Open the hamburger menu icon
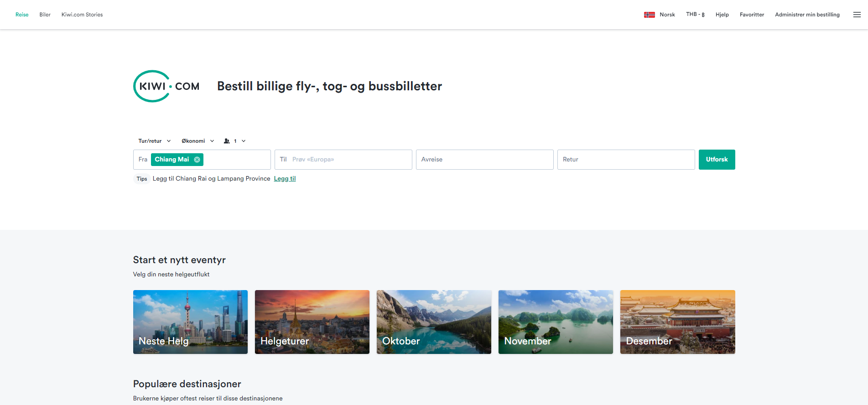The image size is (868, 405). tap(857, 15)
